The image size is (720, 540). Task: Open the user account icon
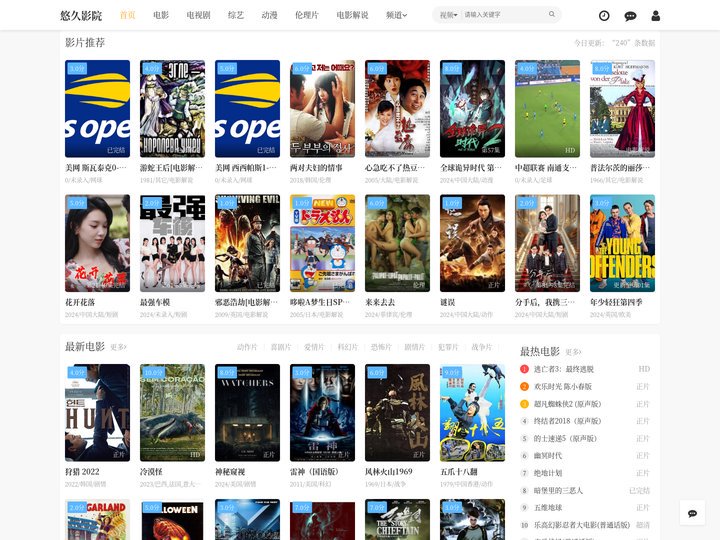656,16
